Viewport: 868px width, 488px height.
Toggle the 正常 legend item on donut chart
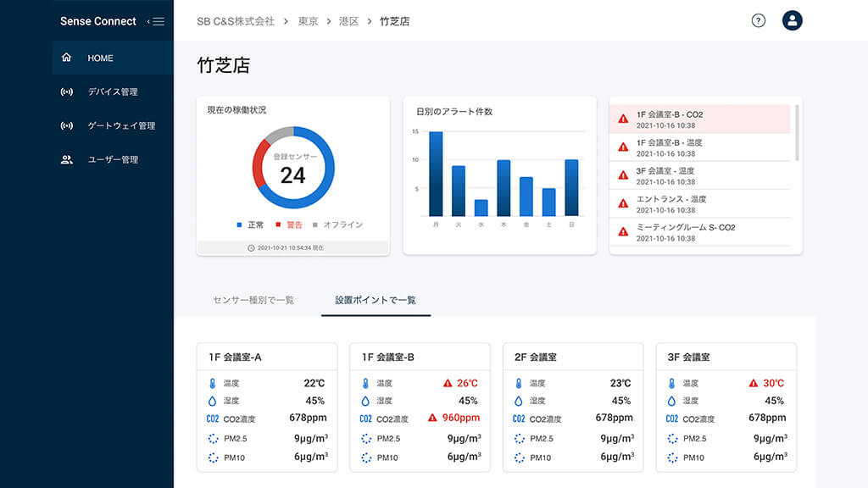tap(250, 225)
